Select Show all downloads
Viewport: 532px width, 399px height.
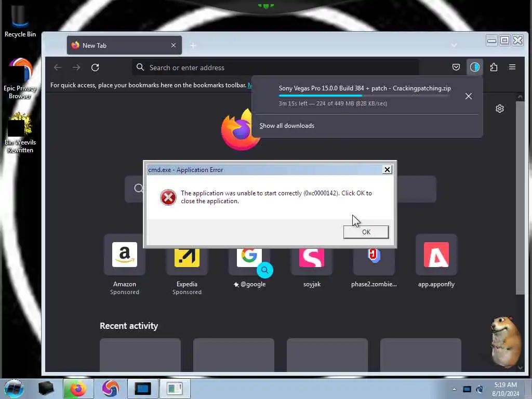[287, 126]
